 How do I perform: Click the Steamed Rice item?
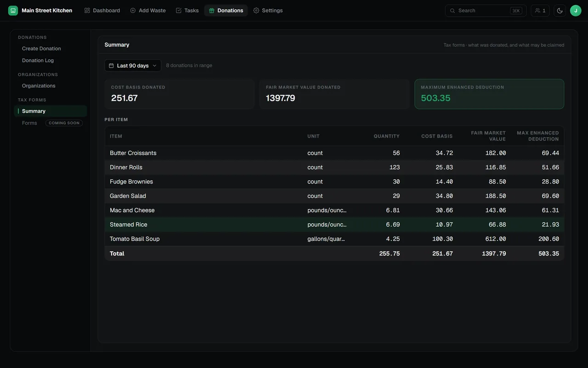click(x=128, y=224)
